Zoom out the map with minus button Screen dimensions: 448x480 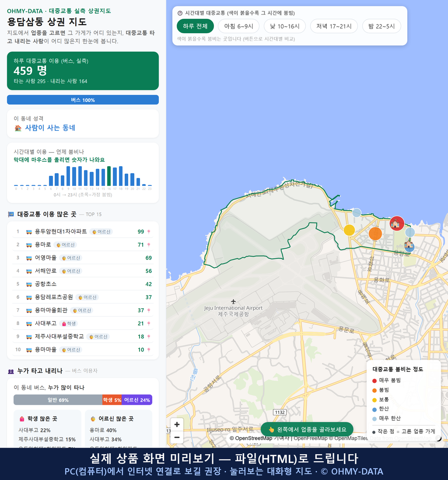point(177,437)
